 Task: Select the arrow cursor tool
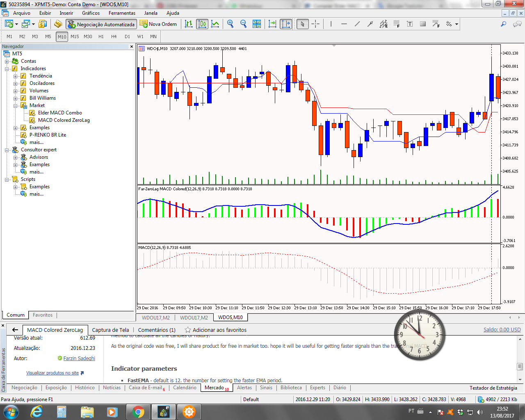point(302,24)
